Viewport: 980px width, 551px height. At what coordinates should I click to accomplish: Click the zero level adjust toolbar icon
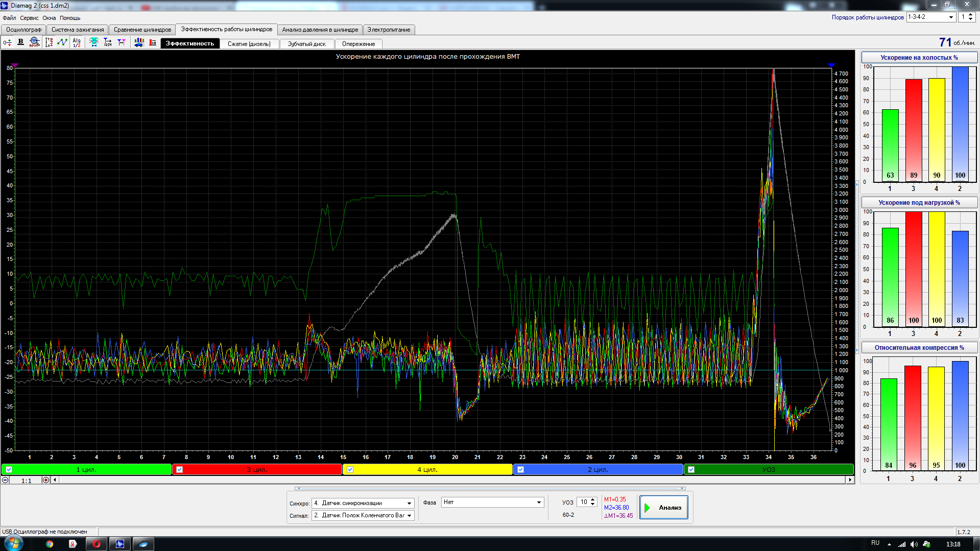[x=7, y=43]
